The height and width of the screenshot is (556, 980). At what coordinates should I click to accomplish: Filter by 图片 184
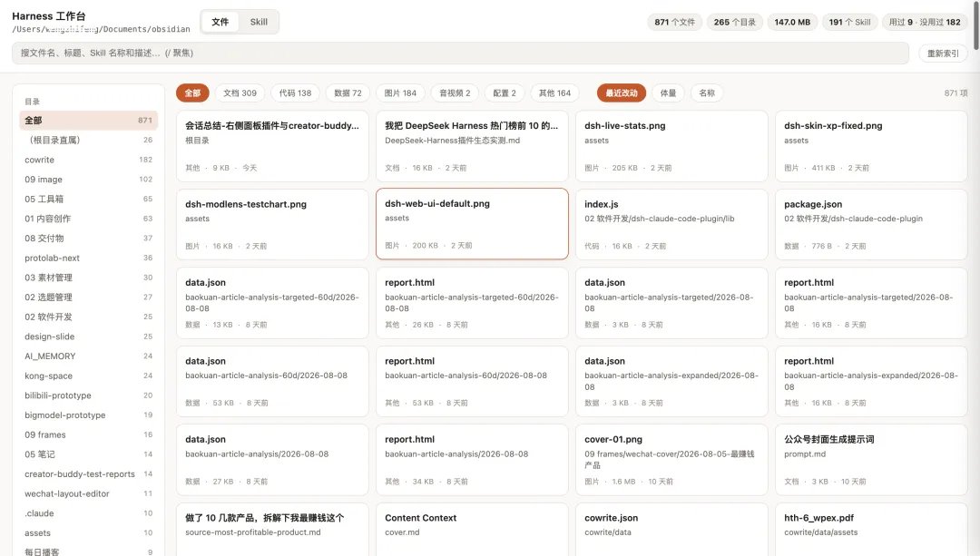click(400, 93)
